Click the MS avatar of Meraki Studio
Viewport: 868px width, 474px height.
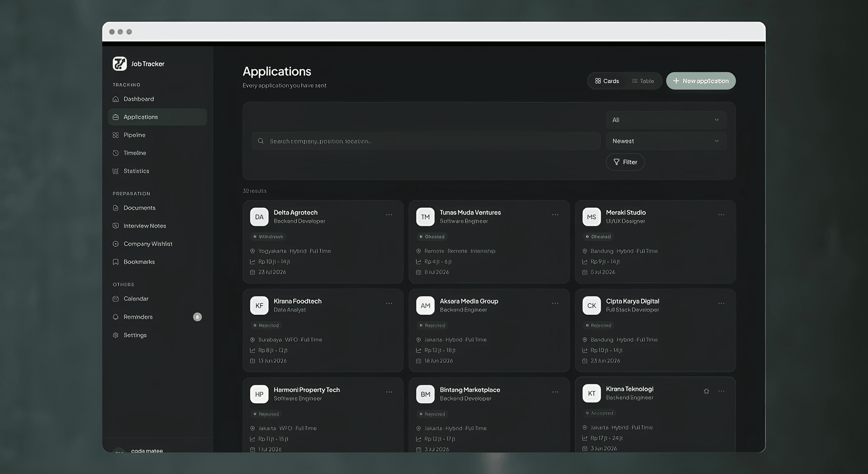pyautogui.click(x=591, y=217)
